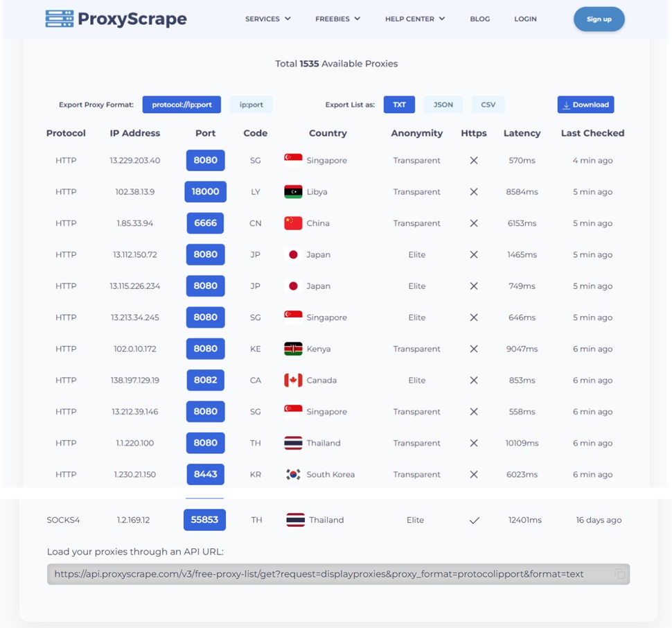
Task: Click the ProxyScrape logo
Action: coord(116,19)
